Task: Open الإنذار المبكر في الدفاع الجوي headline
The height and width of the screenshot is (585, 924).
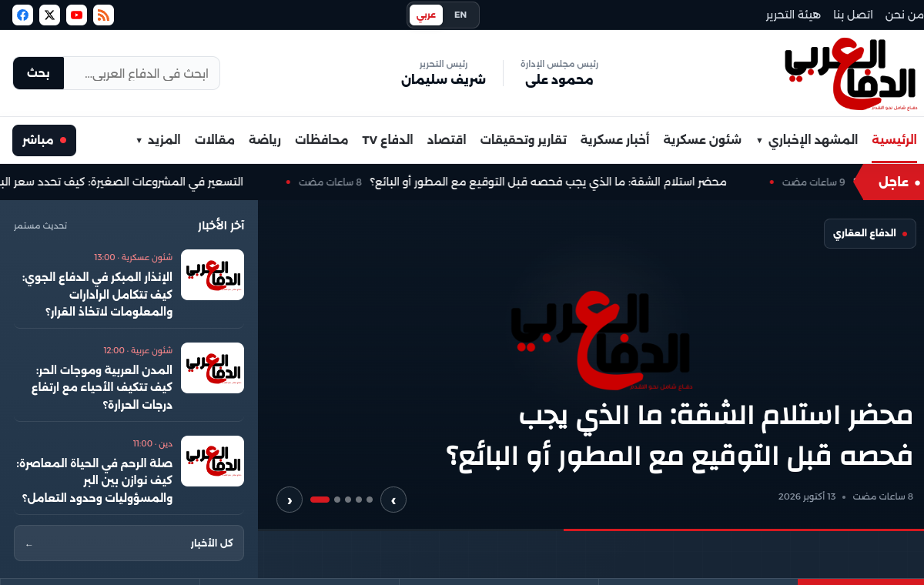Action: (x=98, y=294)
